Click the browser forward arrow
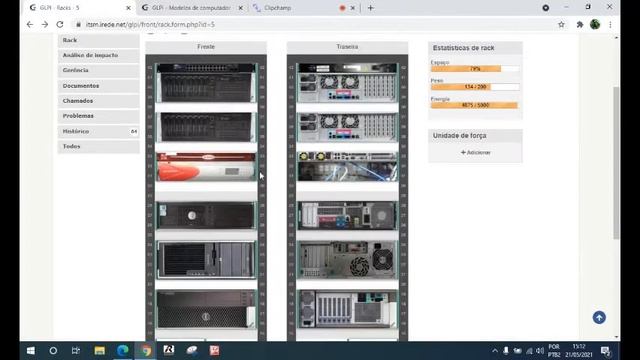 pos(44,24)
